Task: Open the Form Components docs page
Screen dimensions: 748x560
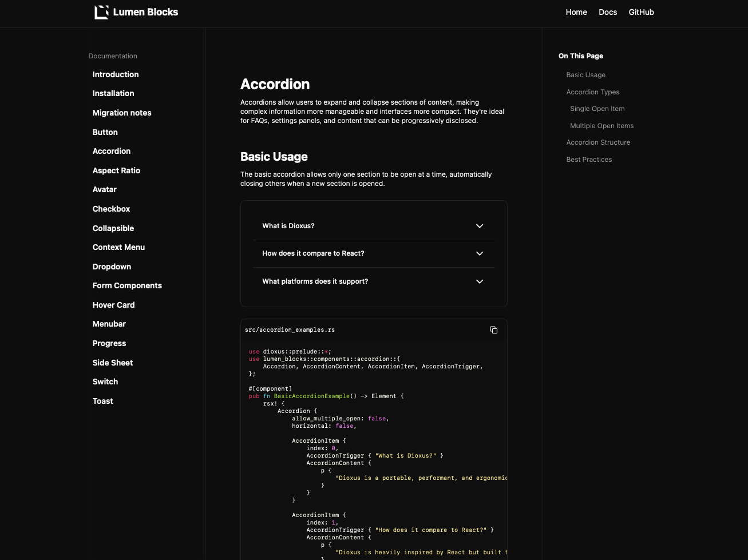Action: click(127, 285)
